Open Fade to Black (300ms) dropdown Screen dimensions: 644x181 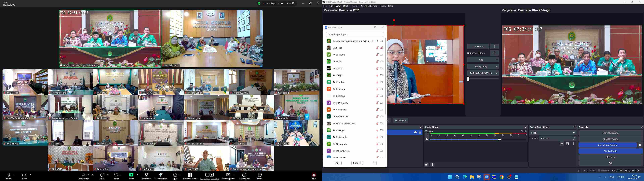[496, 73]
